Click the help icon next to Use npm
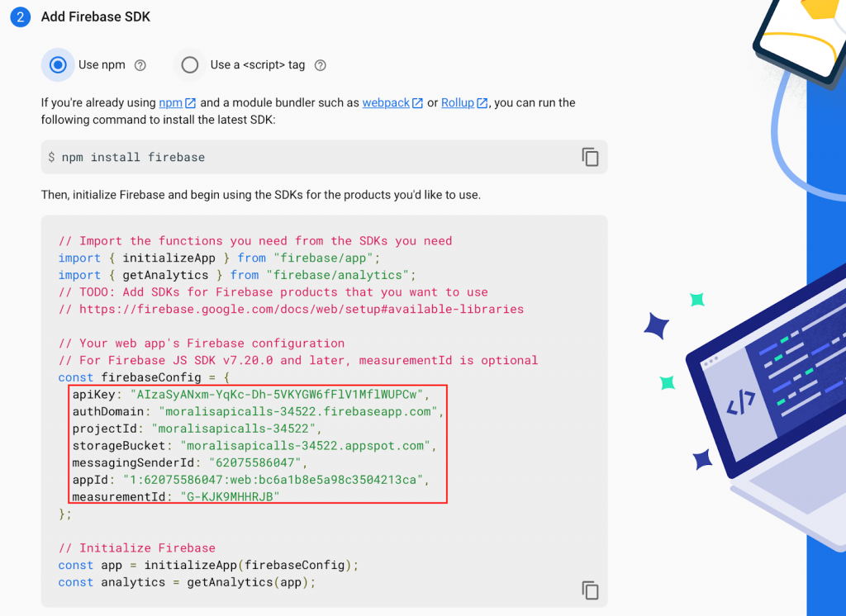Image resolution: width=846 pixels, height=616 pixels. tap(140, 65)
